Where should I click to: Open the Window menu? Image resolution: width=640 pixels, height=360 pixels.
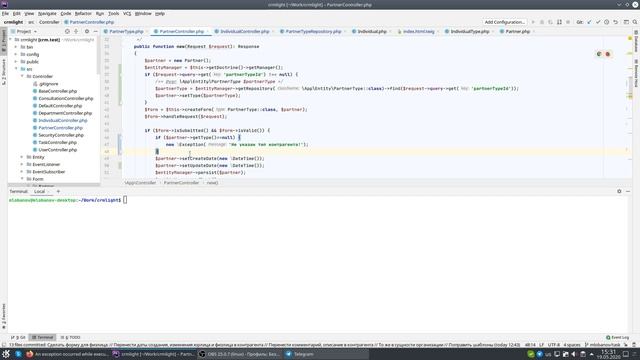[x=143, y=13]
